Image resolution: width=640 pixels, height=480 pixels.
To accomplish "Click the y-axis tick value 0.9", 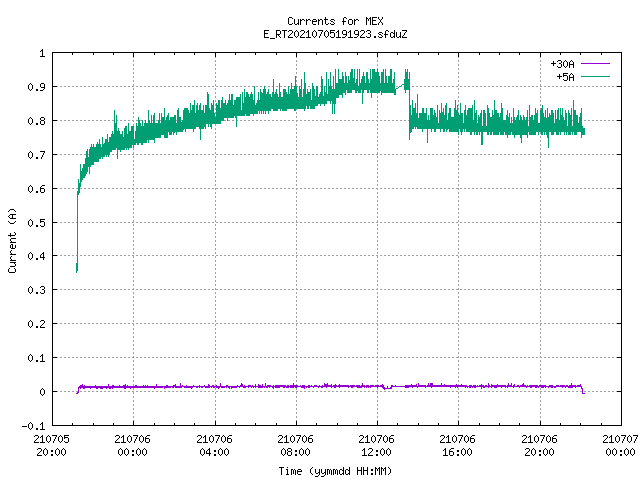I will [x=36, y=87].
